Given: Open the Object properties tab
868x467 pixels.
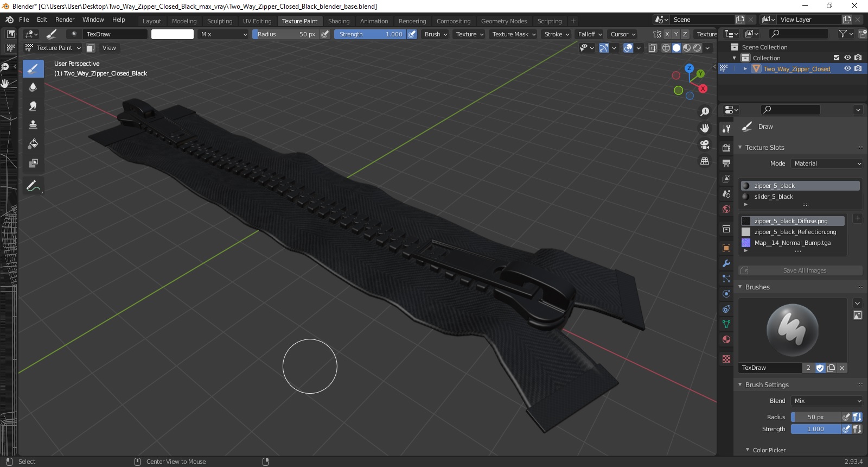Looking at the screenshot, I should (x=726, y=248).
